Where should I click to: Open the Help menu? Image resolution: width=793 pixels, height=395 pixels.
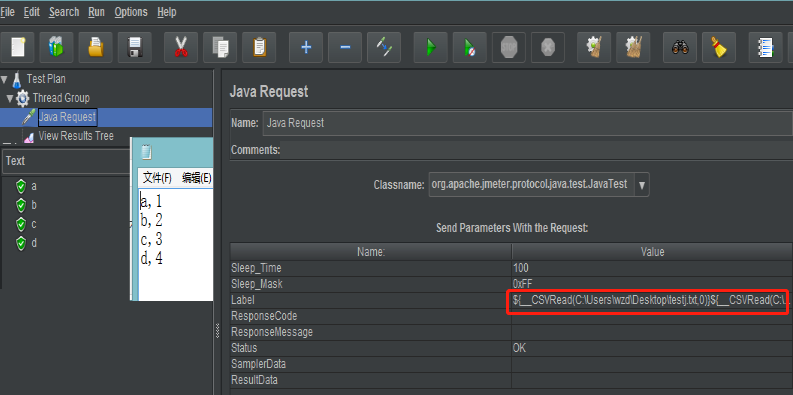tap(167, 12)
